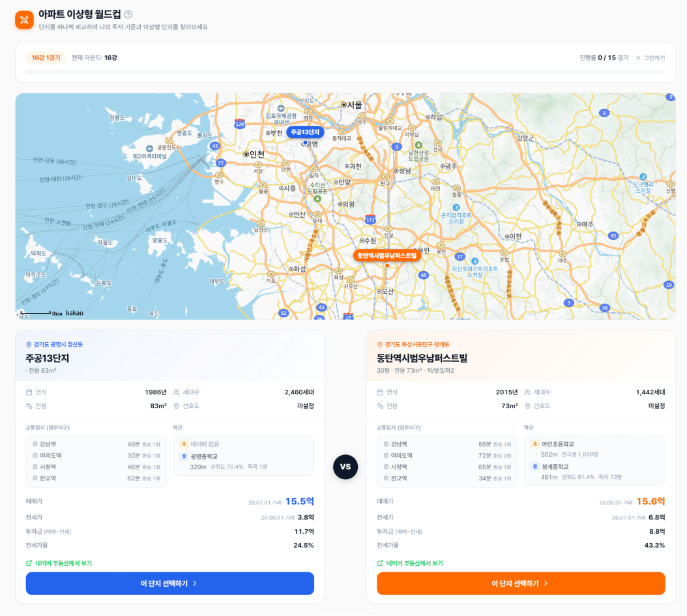Click the 6.8억 전세가 value
The height and width of the screenshot is (616, 687).
point(657,518)
